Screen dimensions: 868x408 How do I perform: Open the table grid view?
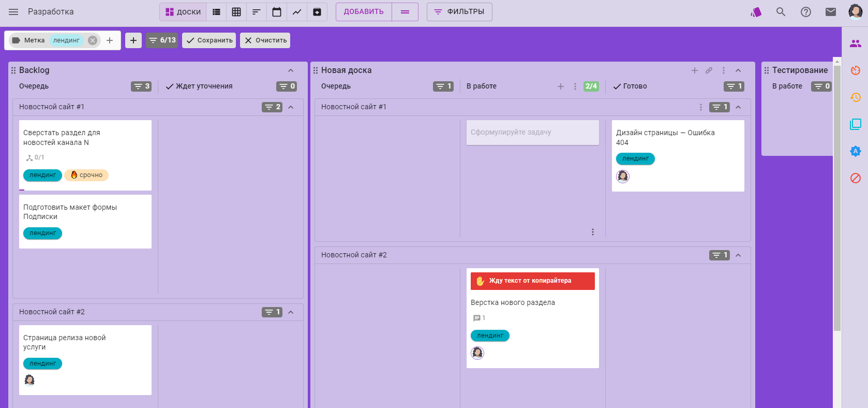(236, 12)
